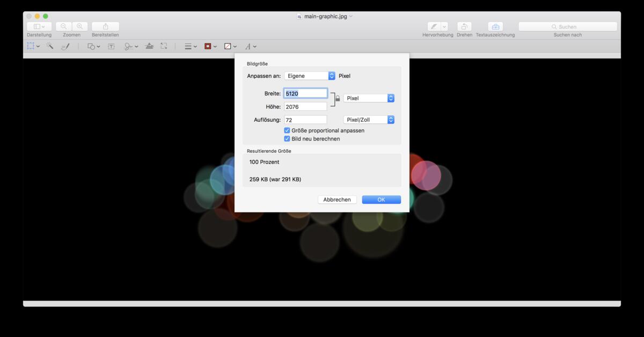Open the Pixel/Zoll resolution units dropdown
Image resolution: width=644 pixels, height=337 pixels.
[x=369, y=119]
